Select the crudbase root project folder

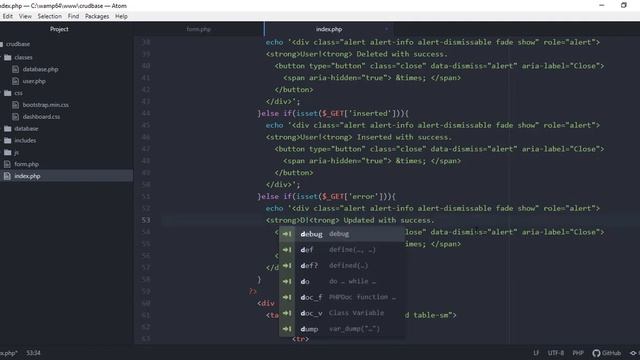pos(18,44)
